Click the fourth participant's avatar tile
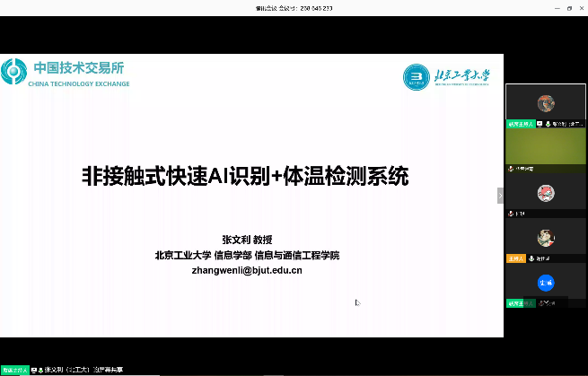Image resolution: width=588 pixels, height=376 pixels. (x=545, y=237)
